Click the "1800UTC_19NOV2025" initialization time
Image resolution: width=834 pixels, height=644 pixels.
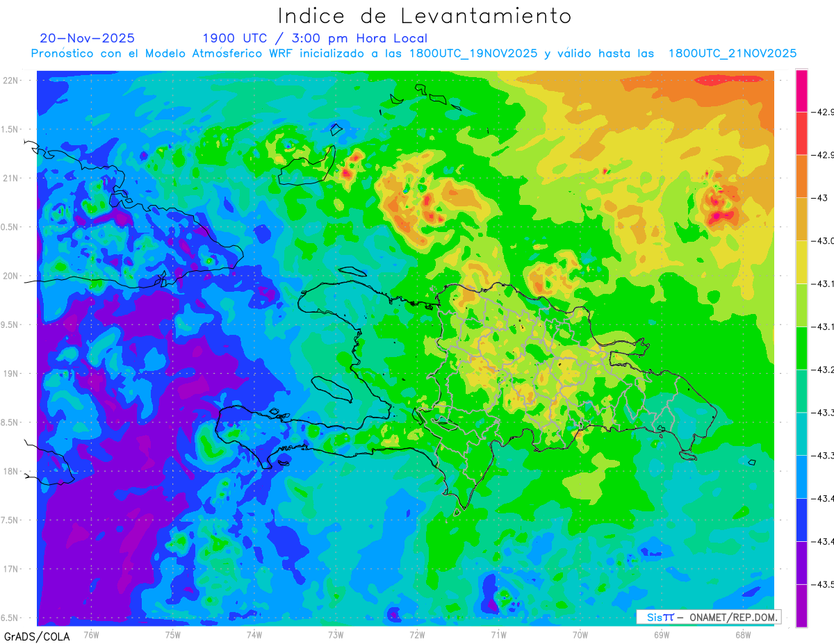click(x=473, y=53)
